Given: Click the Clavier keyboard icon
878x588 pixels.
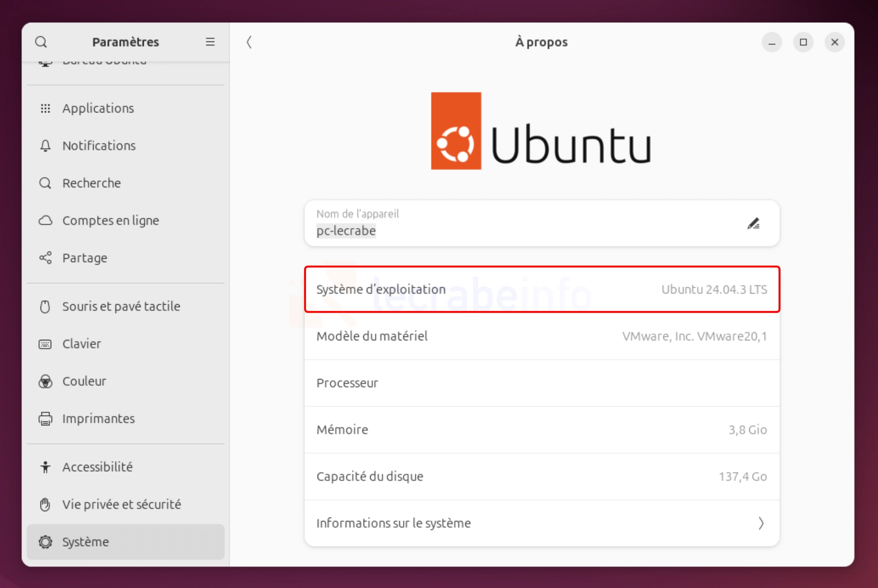Looking at the screenshot, I should pyautogui.click(x=45, y=344).
